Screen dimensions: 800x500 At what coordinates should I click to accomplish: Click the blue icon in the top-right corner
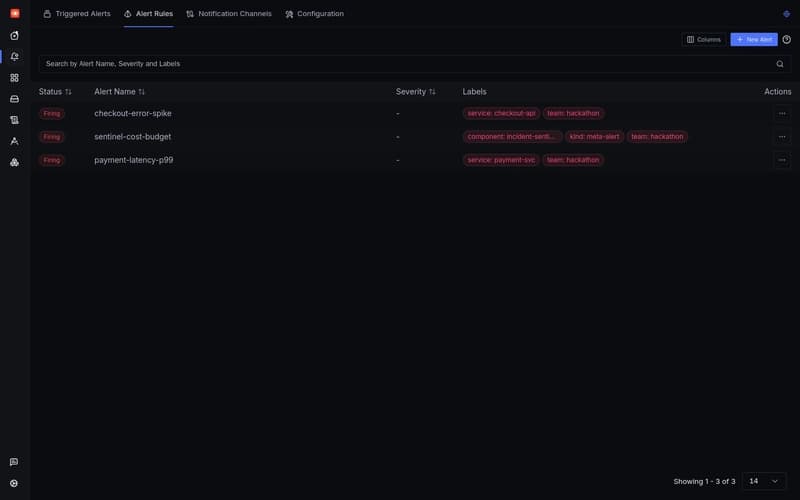tap(786, 14)
